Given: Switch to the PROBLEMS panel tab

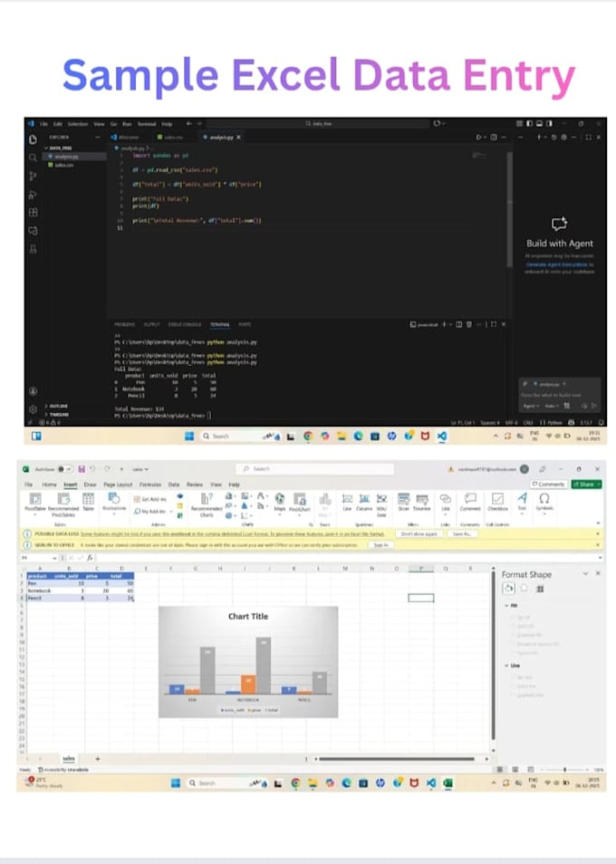Looking at the screenshot, I should click(x=124, y=324).
